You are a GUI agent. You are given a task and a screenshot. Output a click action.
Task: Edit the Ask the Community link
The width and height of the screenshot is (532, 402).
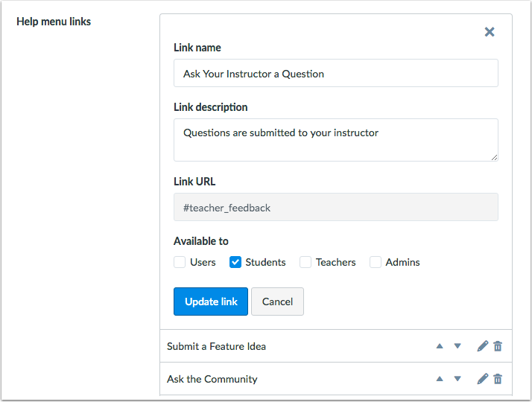[482, 379]
